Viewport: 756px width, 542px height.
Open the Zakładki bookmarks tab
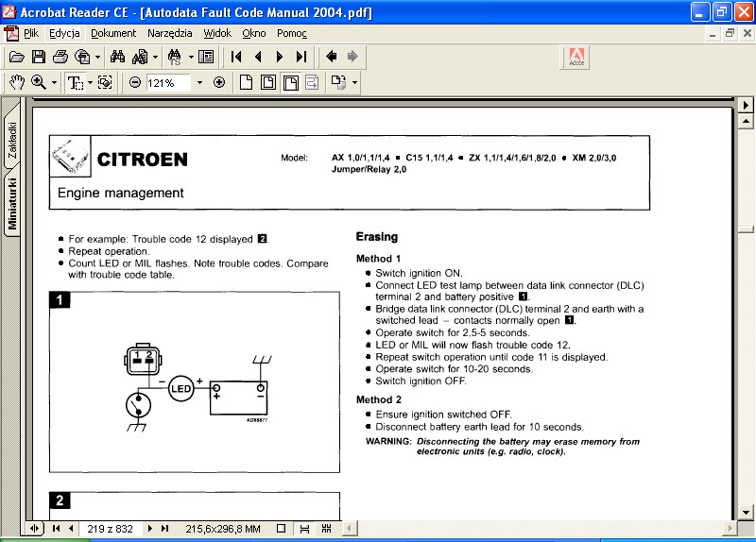click(12, 140)
